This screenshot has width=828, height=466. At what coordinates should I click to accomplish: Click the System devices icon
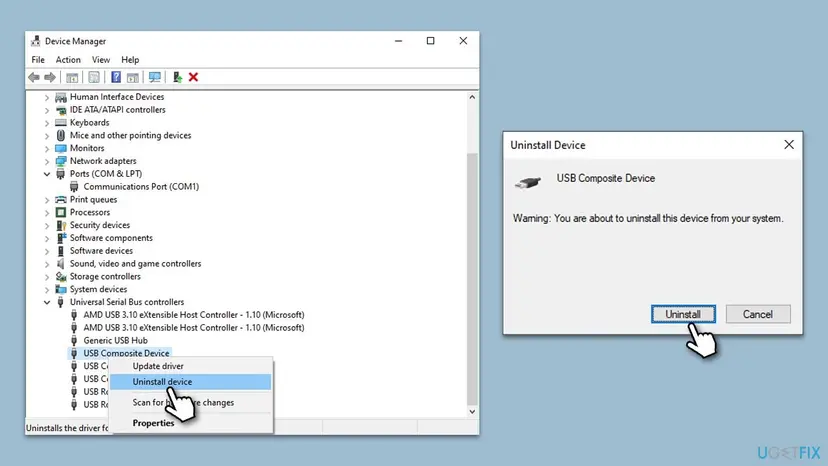coord(61,290)
